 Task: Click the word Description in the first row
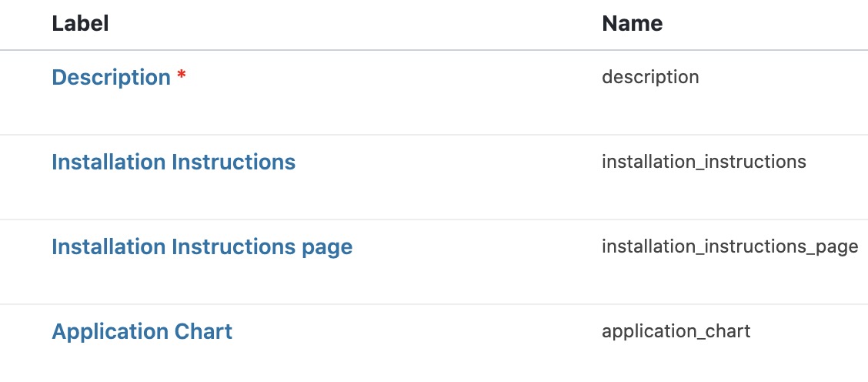click(111, 77)
